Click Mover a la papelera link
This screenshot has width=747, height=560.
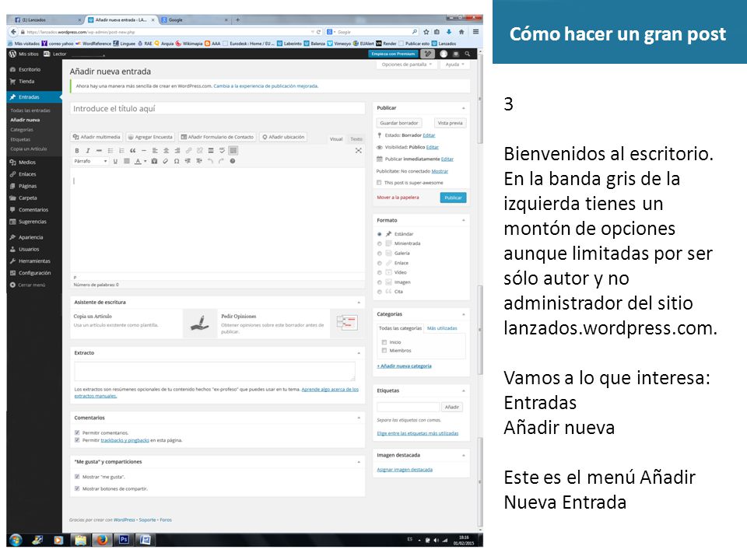coord(398,198)
